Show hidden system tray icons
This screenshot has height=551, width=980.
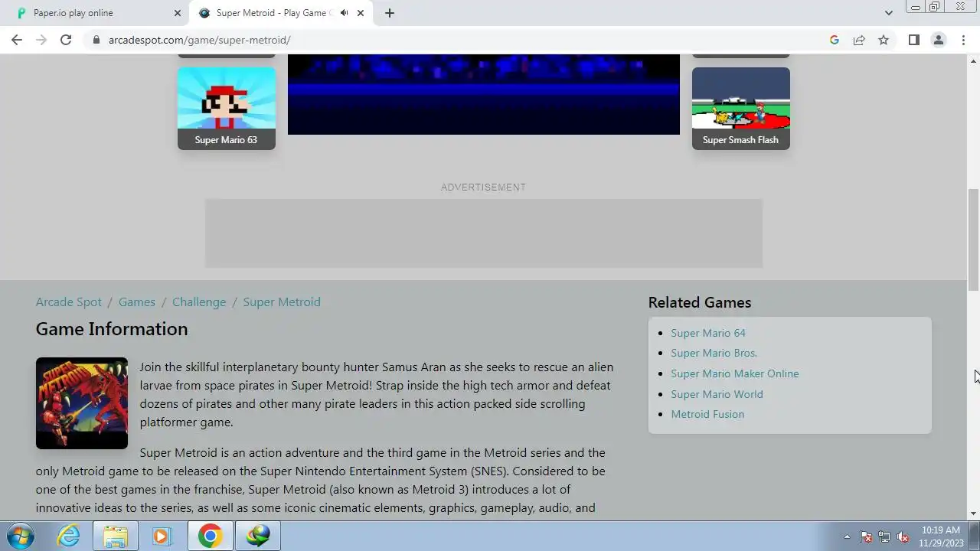tap(847, 536)
